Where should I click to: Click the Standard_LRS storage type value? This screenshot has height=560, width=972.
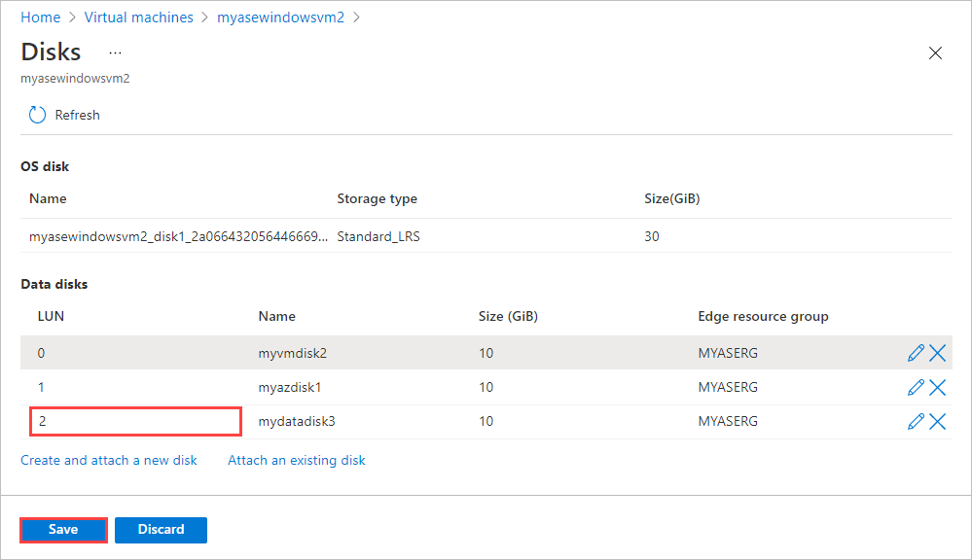[378, 236]
